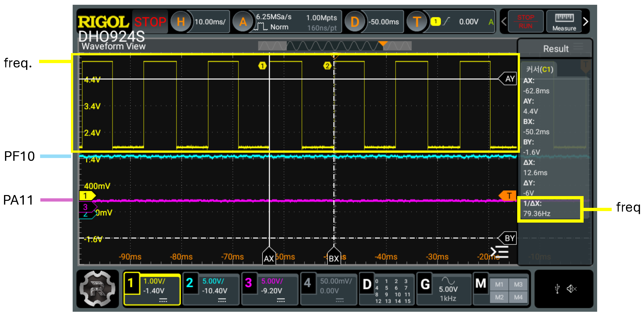Tap the USB status icon
Image resolution: width=644 pixels, height=319 pixels.
(x=557, y=289)
